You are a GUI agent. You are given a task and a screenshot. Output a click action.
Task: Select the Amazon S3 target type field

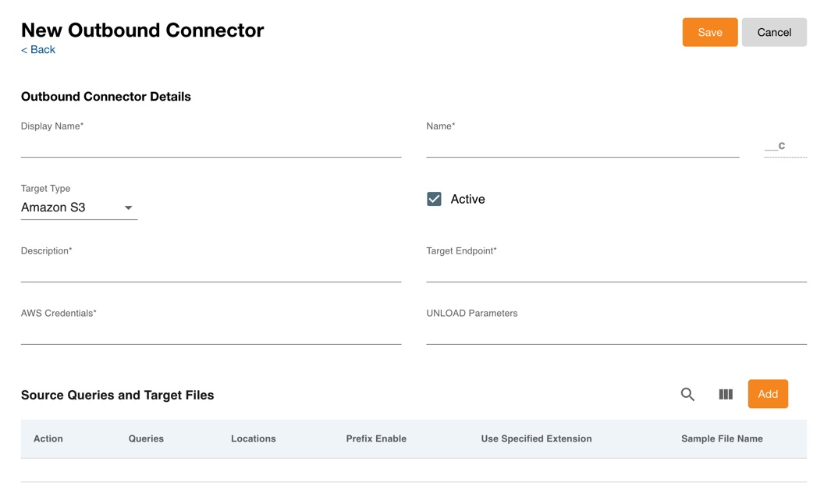tap(70, 208)
